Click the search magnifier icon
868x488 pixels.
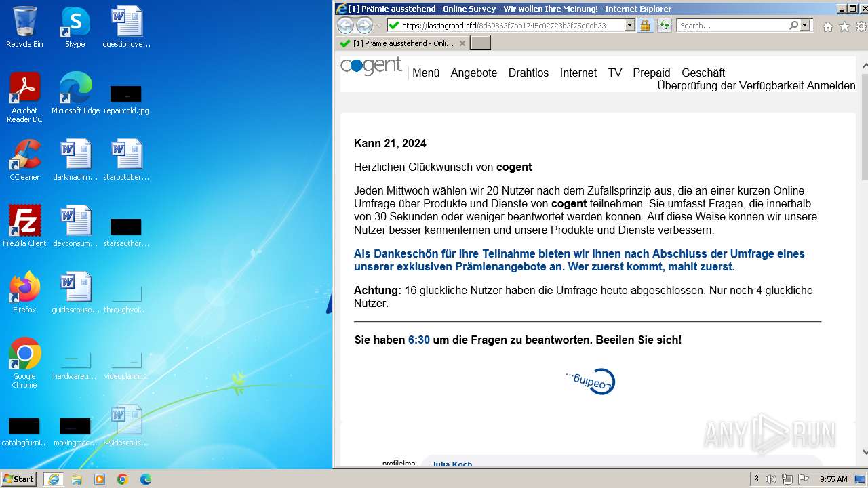pos(793,25)
